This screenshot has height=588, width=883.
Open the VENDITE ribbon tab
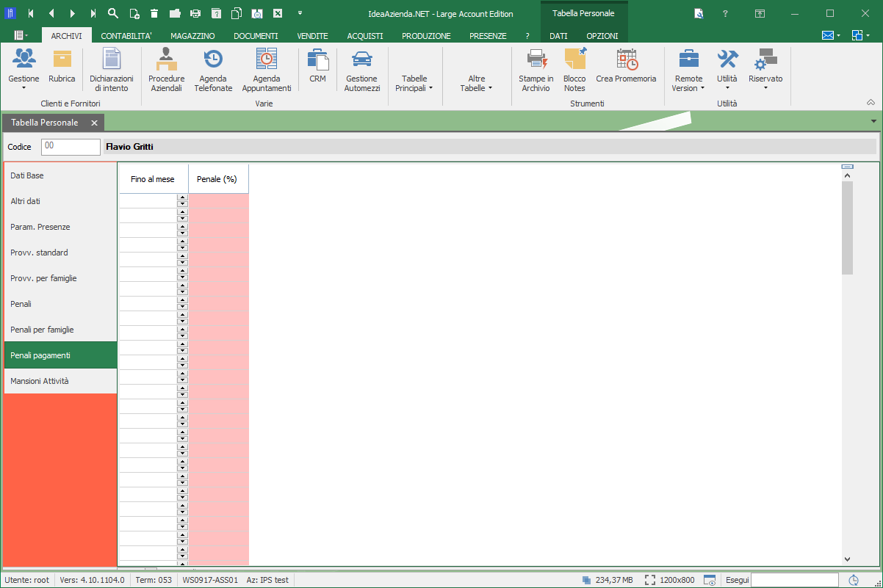click(x=312, y=36)
